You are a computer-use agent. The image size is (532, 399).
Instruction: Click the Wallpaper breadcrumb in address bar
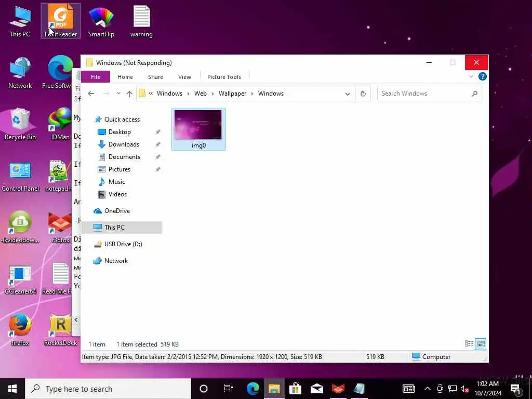(x=232, y=94)
